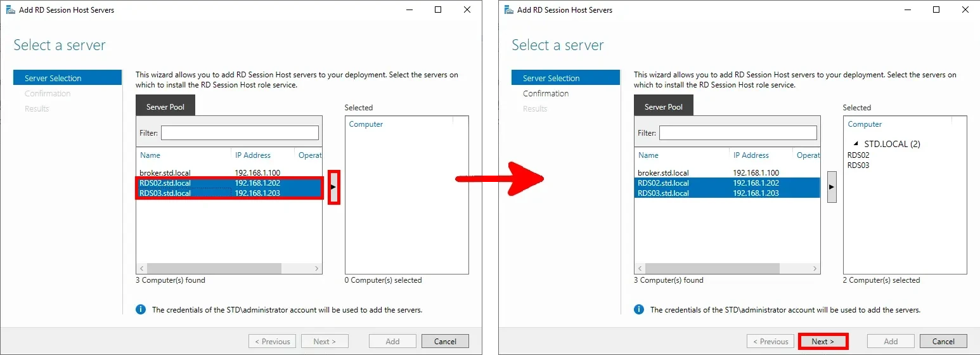
Task: Go to Confirmation step in left window
Action: pos(48,93)
